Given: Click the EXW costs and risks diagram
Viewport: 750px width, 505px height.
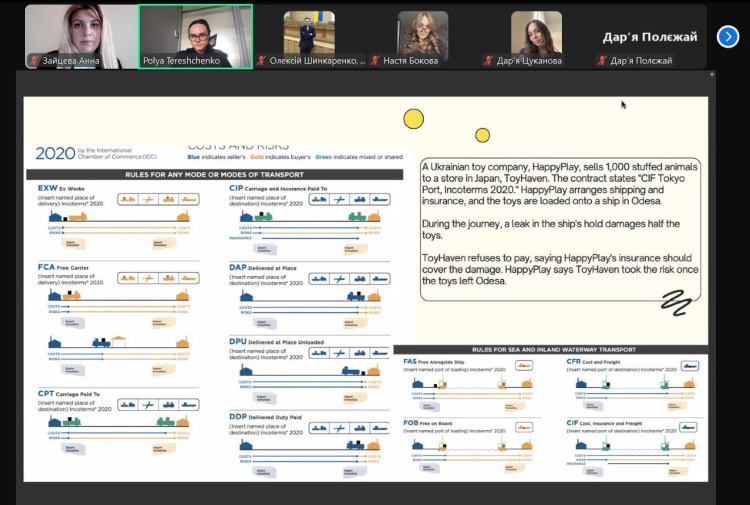Looking at the screenshot, I should [119, 230].
